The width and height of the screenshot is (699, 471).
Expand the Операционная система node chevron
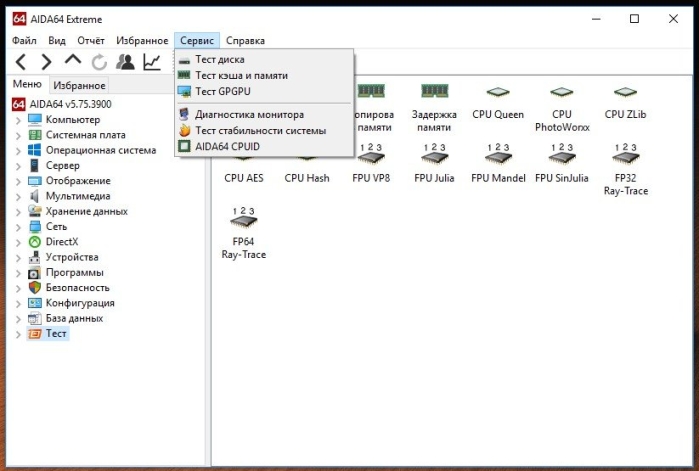click(18, 151)
